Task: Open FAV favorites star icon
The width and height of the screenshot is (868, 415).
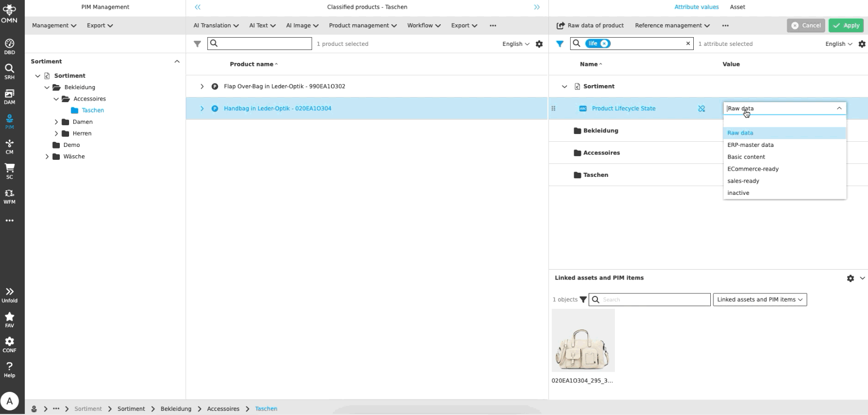Action: click(9, 319)
